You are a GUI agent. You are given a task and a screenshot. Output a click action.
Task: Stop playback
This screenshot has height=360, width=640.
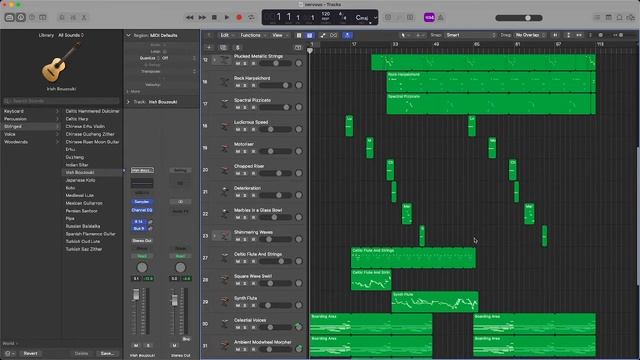[x=214, y=18]
